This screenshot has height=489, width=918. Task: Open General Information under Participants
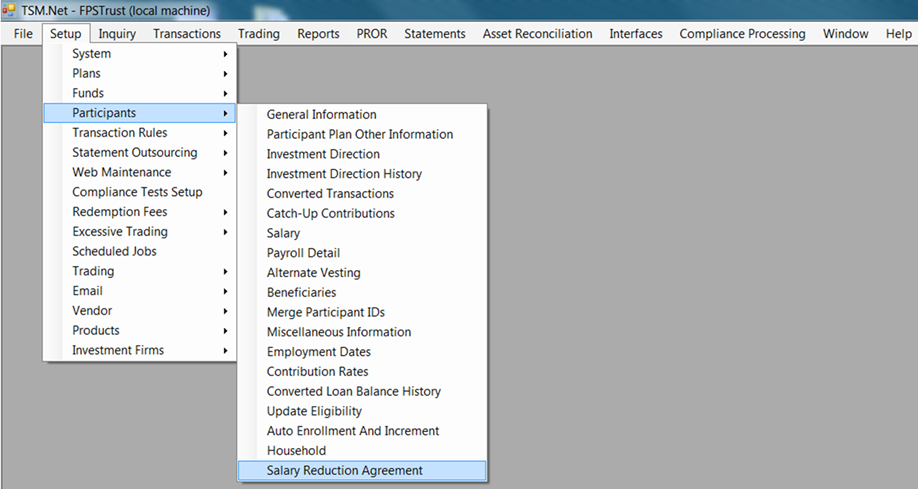coord(321,115)
